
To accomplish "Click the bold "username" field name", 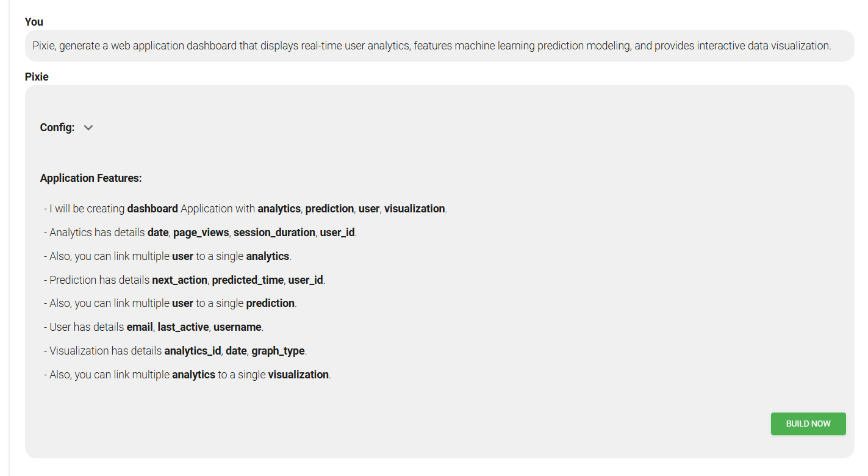I will [237, 327].
